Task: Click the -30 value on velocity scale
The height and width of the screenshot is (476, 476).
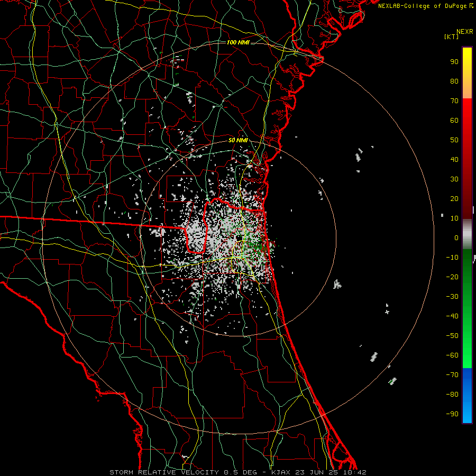Action: coord(452,297)
